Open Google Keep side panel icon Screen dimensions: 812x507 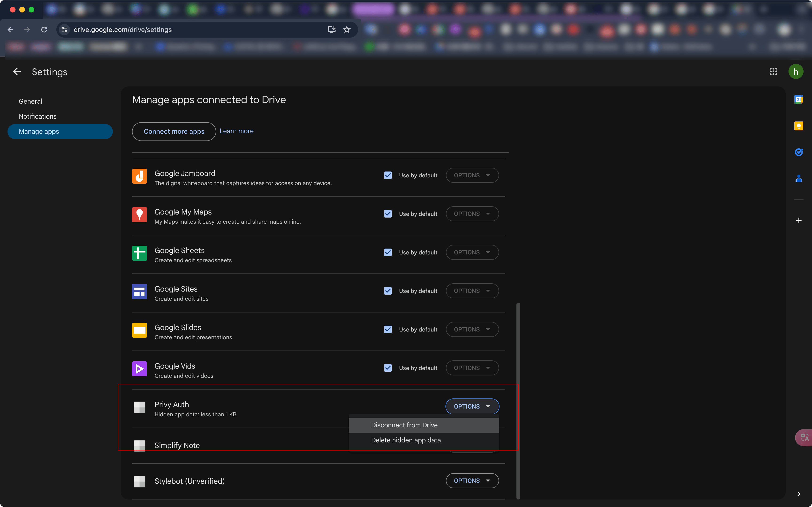tap(799, 126)
